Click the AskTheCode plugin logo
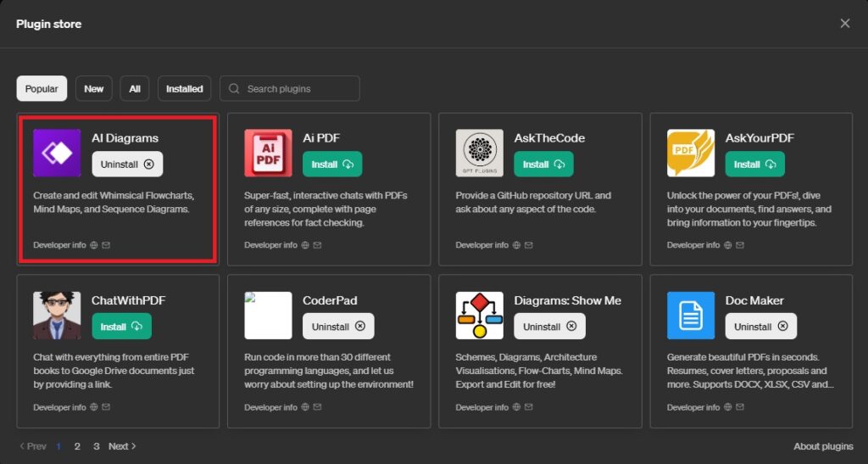 point(480,153)
